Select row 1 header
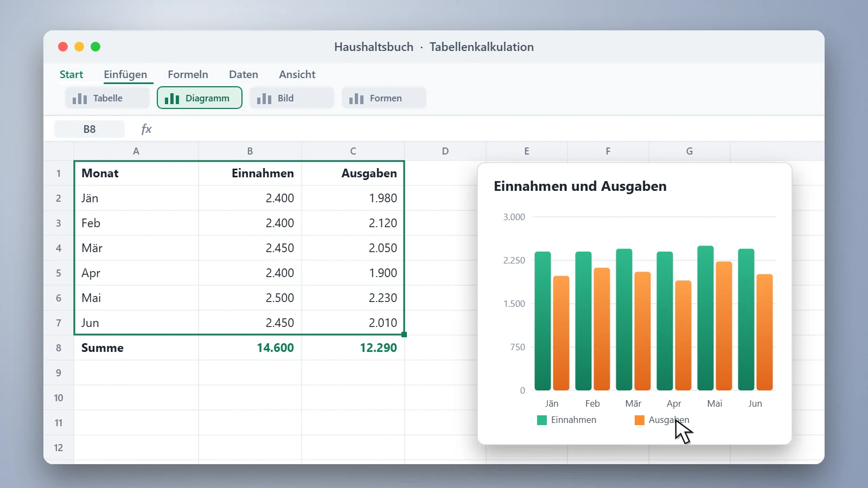This screenshot has height=488, width=868. 59,174
